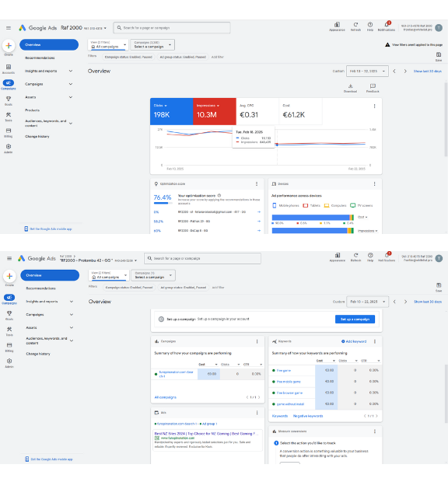The height and width of the screenshot is (482, 448).
Task: Click the Set up a campaign button
Action: [355, 319]
